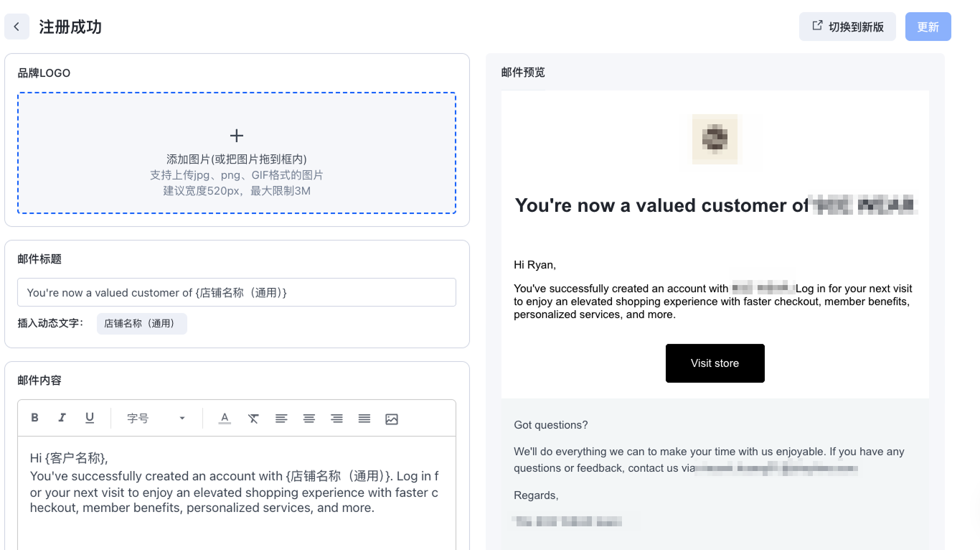
Task: Click inside the email content text area
Action: 237,494
